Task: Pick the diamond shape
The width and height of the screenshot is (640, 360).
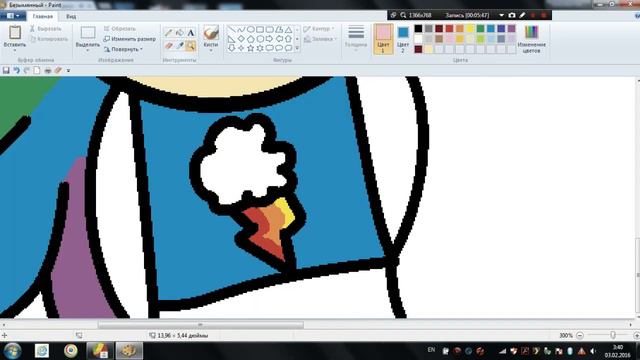Action: click(241, 39)
